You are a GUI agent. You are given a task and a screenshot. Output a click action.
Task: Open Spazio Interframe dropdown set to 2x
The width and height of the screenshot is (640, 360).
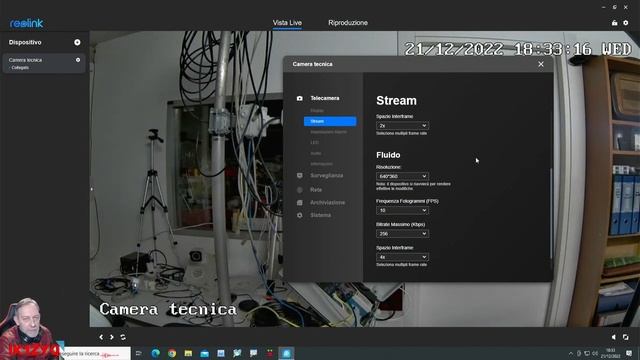click(402, 126)
